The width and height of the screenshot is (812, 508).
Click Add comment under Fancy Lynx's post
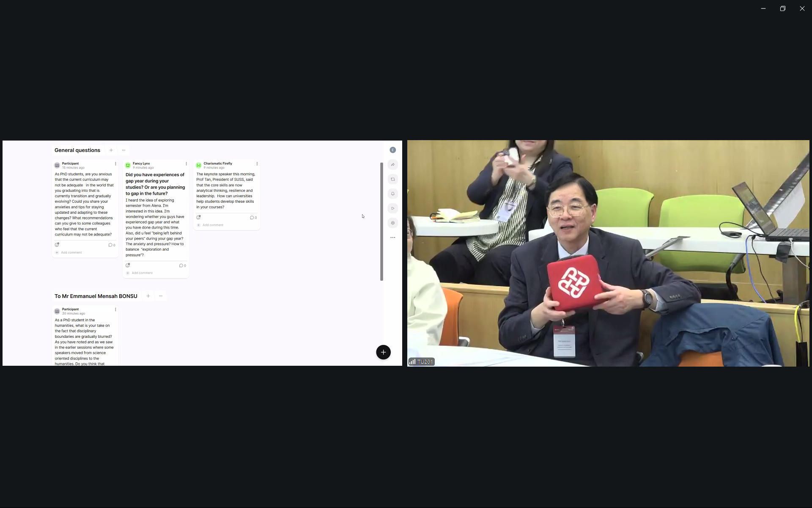pyautogui.click(x=142, y=273)
